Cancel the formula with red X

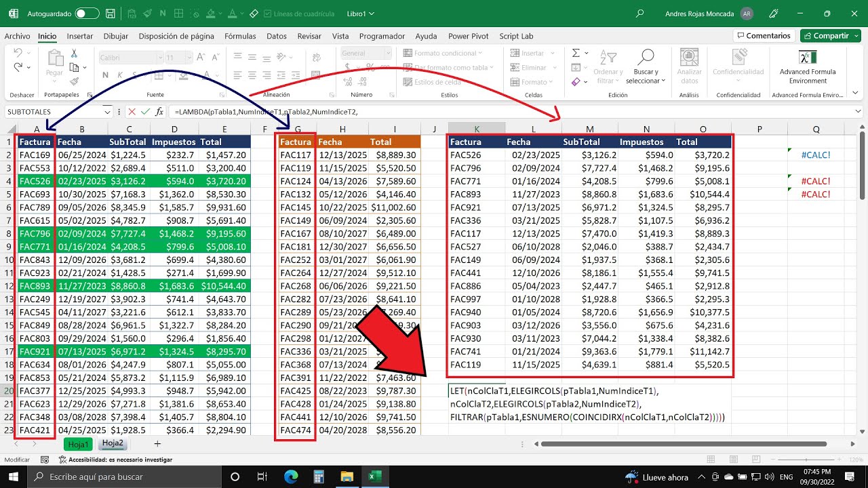(132, 112)
